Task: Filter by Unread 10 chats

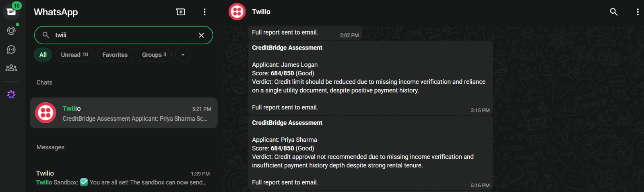Action: [74, 55]
